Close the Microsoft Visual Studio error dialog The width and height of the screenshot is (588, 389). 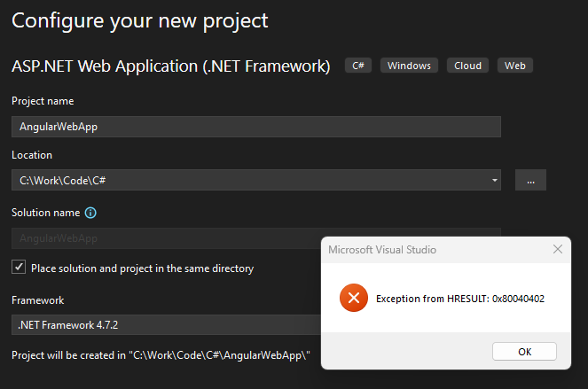coord(558,249)
